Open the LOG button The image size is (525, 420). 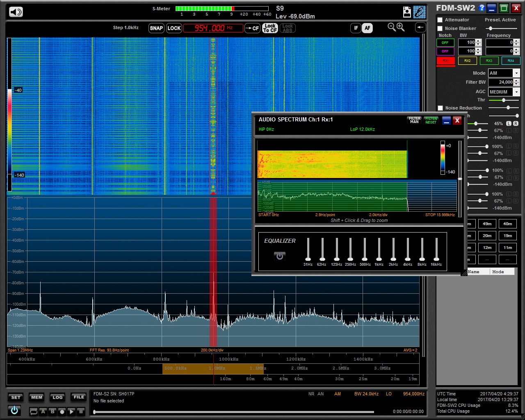[57, 397]
